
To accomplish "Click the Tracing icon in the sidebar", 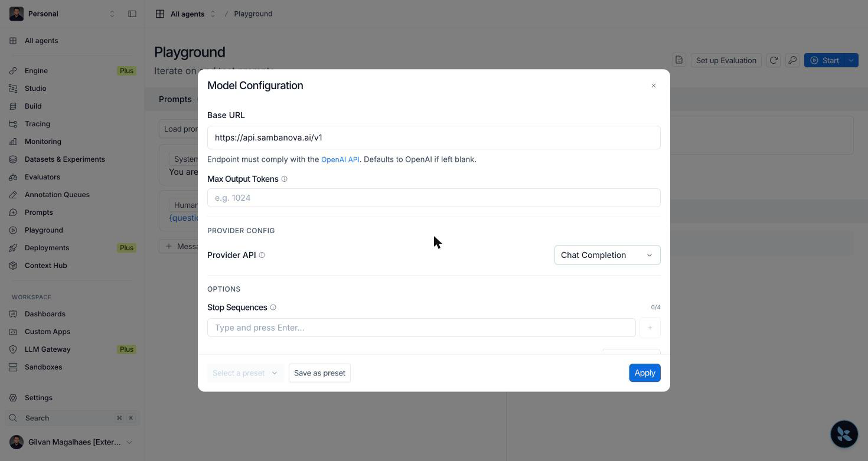I will (13, 124).
